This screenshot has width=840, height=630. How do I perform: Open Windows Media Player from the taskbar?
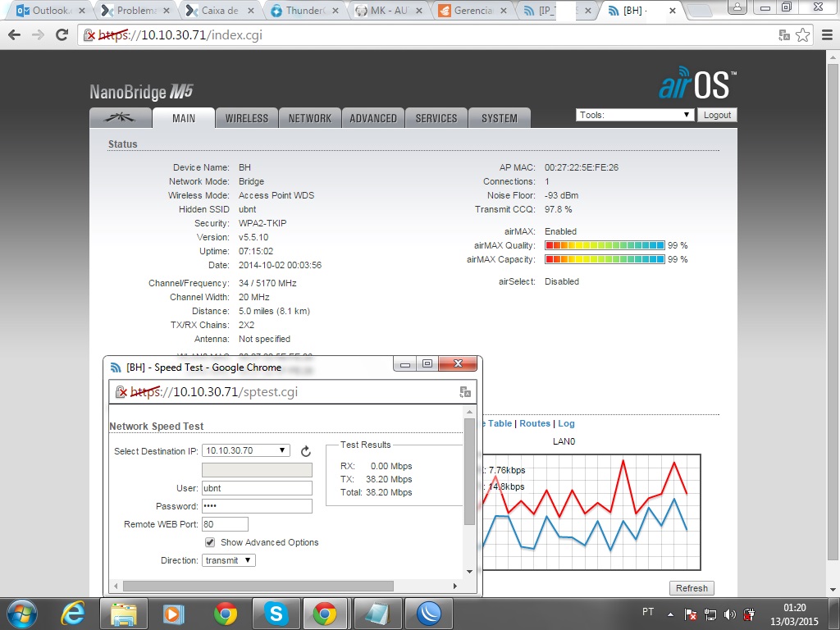click(174, 614)
